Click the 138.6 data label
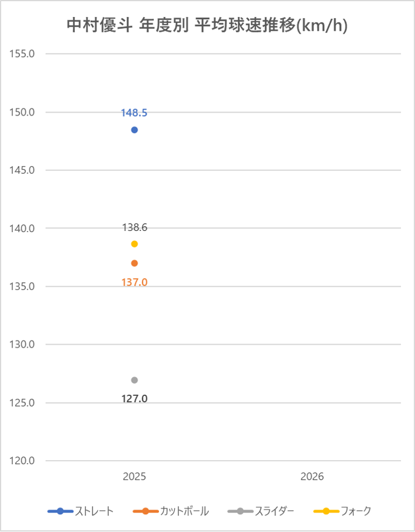 click(x=134, y=227)
